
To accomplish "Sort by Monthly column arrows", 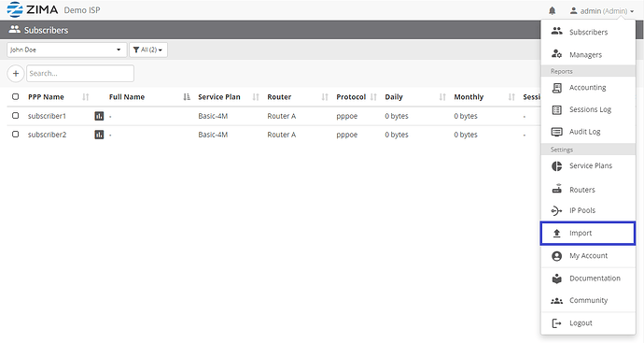I will pos(511,97).
